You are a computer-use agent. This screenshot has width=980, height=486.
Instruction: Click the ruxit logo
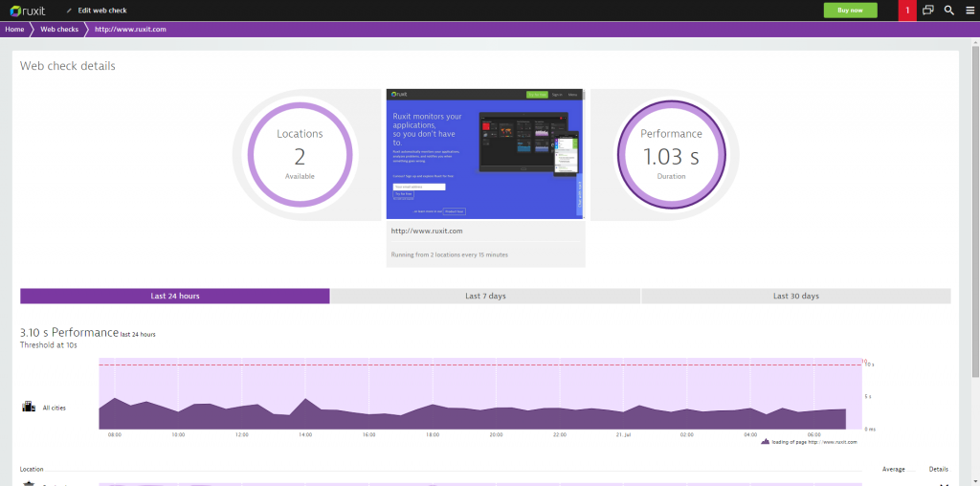(x=28, y=11)
